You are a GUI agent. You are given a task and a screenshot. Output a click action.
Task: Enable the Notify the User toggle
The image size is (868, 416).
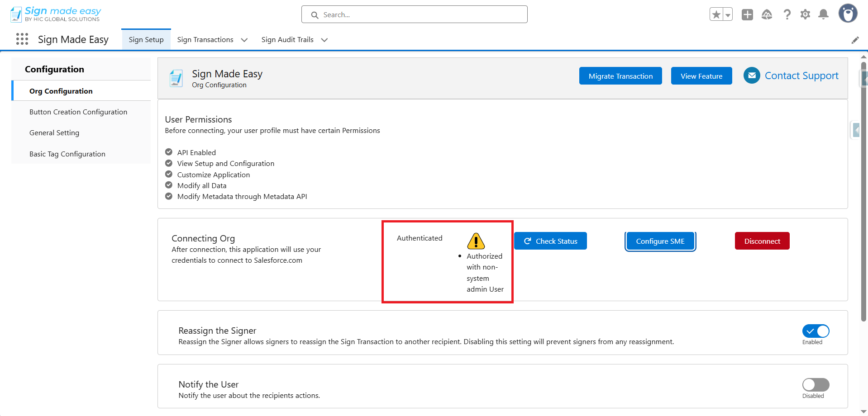point(816,385)
